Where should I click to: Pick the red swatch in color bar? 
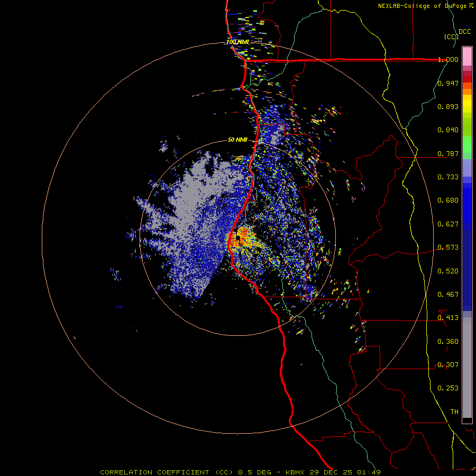point(467,79)
